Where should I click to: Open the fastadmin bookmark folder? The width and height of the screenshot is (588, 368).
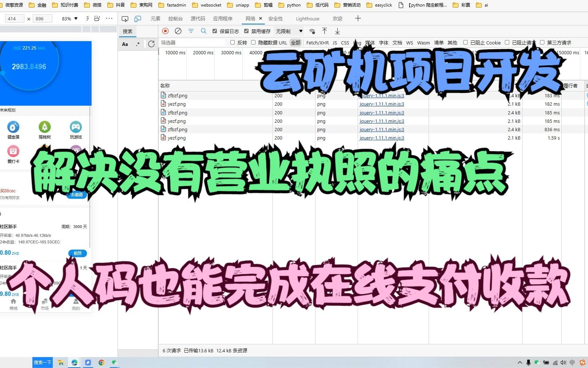point(172,5)
